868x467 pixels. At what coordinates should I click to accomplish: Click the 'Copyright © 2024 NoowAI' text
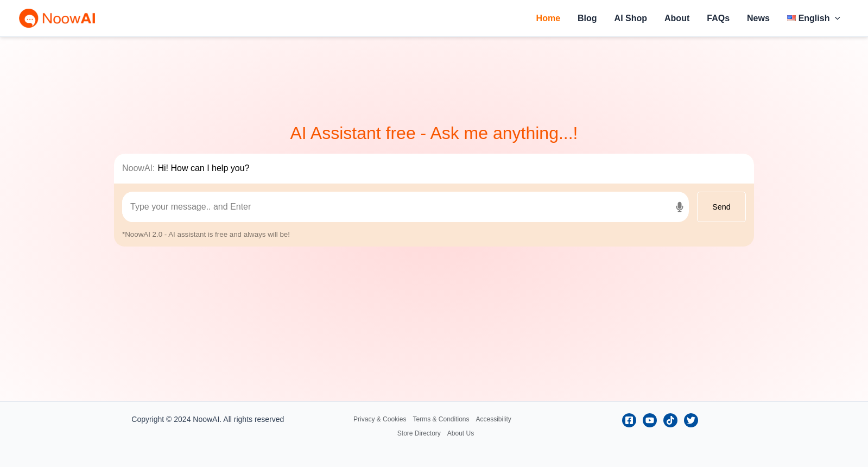(x=207, y=419)
